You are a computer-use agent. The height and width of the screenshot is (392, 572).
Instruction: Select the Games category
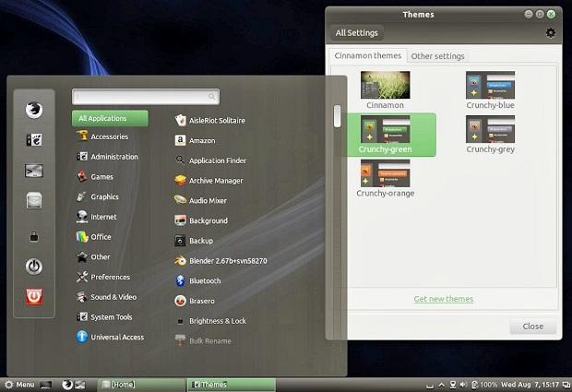(95, 176)
